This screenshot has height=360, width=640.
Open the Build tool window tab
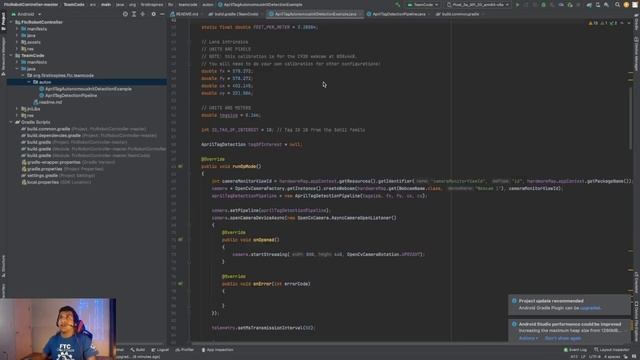click(x=138, y=350)
